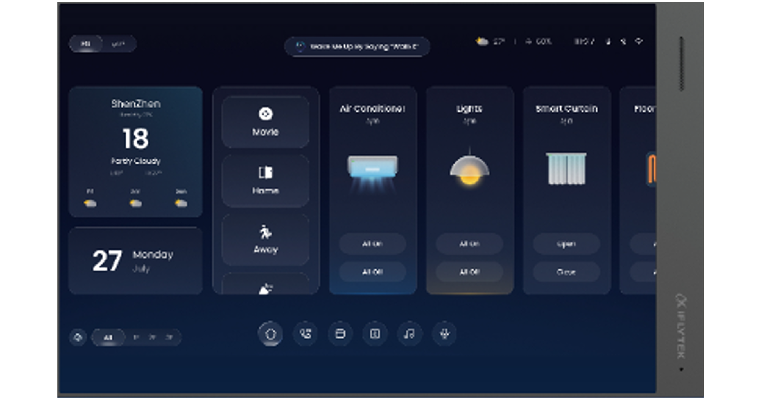The height and width of the screenshot is (400, 760).
Task: Tap the microphone icon in bottom dock
Action: tap(444, 334)
